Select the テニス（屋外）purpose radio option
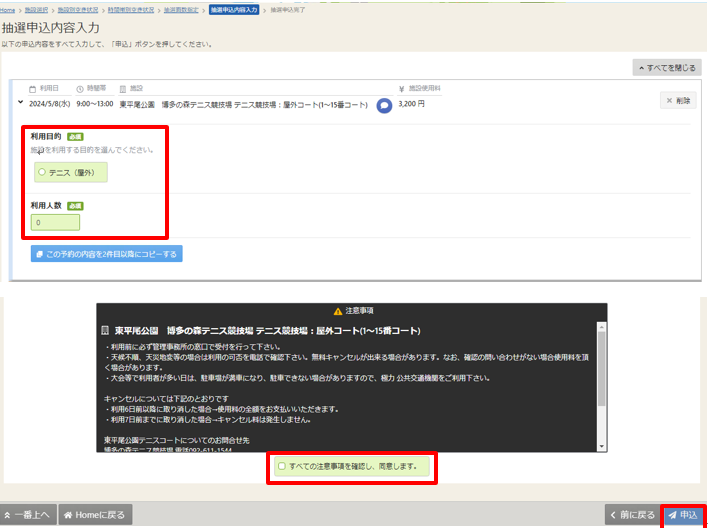Viewport: 708px width, 528px height. point(42,172)
